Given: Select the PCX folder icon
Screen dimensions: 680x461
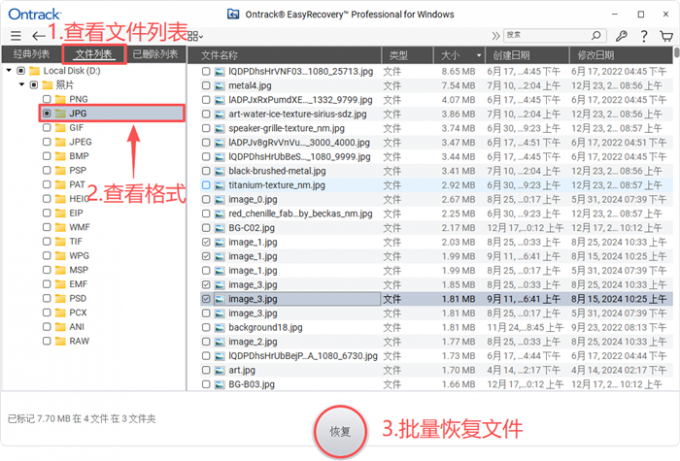Looking at the screenshot, I should pos(61,312).
